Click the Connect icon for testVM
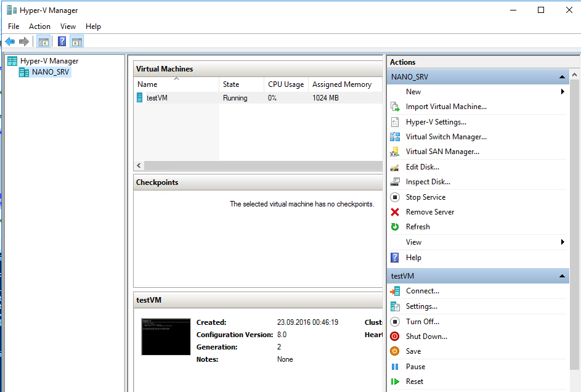Viewport: 581px width, 392px height. pos(395,291)
